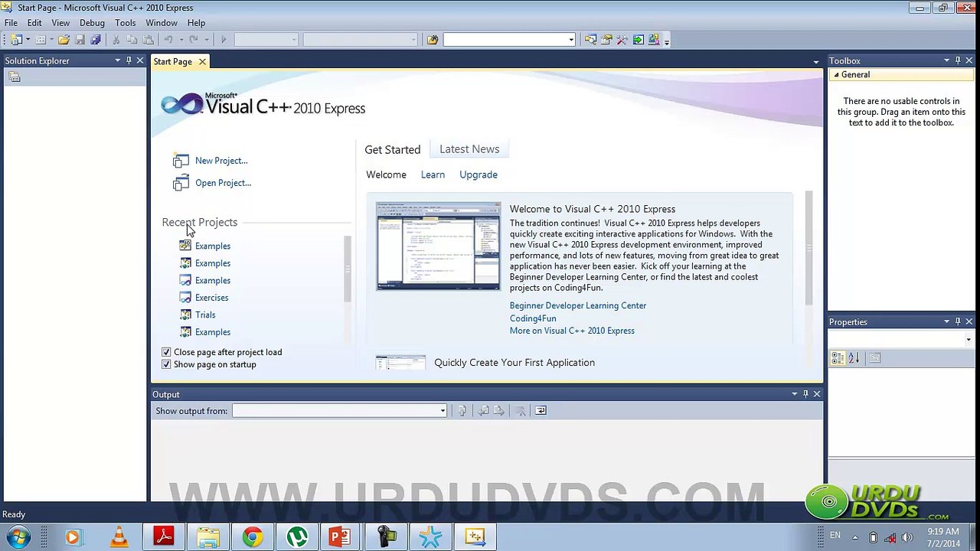Click the Windows Start button
This screenshot has height=551, width=980.
click(x=19, y=537)
